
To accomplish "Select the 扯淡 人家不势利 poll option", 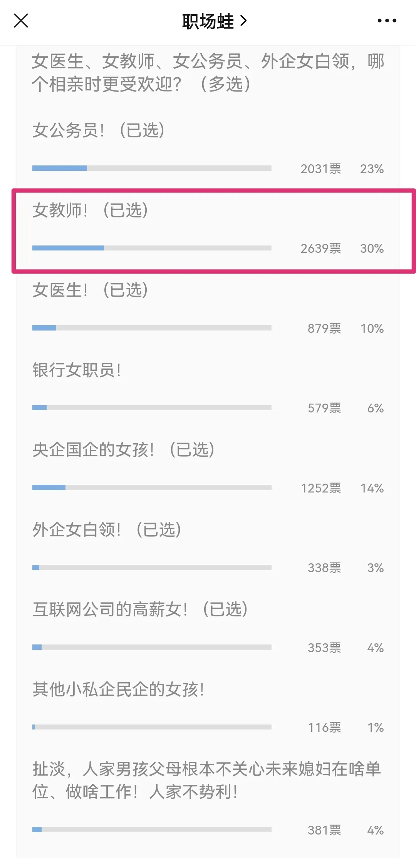I will [x=206, y=780].
